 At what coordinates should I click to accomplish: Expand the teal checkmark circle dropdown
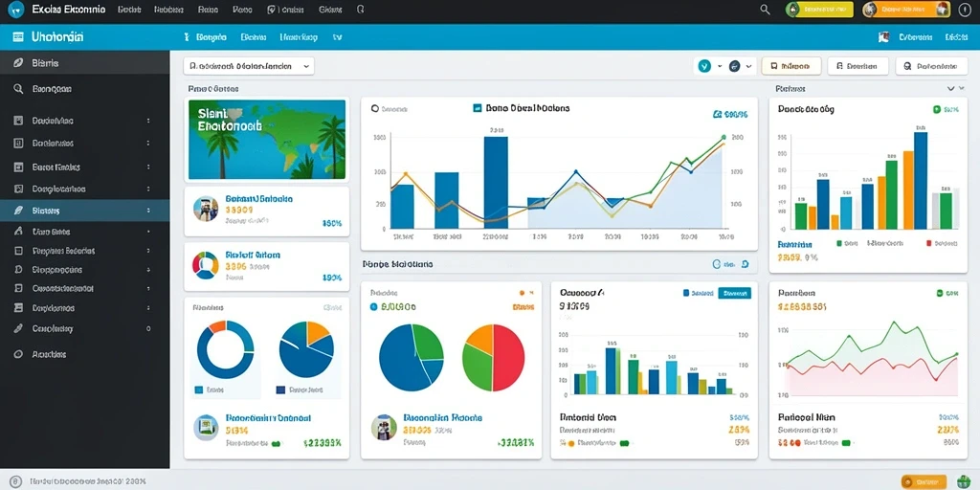710,66
